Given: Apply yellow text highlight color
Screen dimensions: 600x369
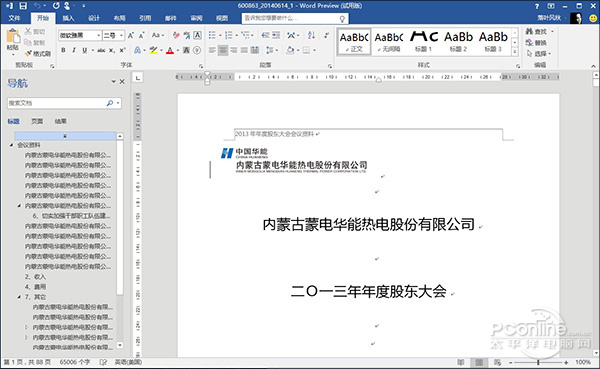Looking at the screenshot, I should (x=153, y=50).
